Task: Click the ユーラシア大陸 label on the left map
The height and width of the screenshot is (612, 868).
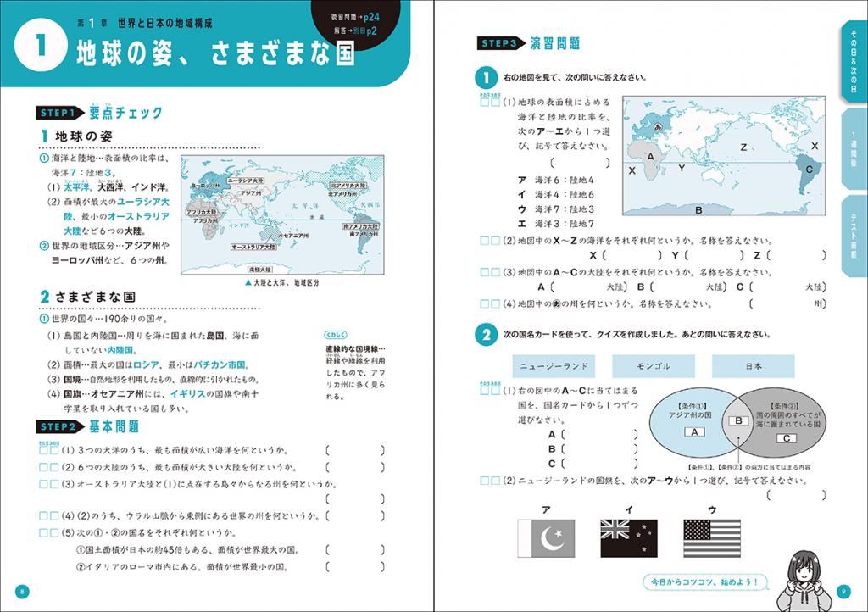Action: coord(246,181)
